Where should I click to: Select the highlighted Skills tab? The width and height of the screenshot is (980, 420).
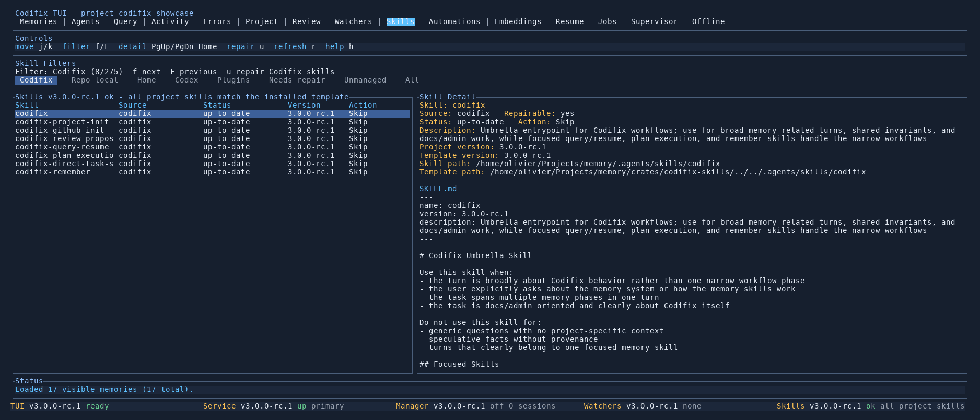tap(401, 21)
